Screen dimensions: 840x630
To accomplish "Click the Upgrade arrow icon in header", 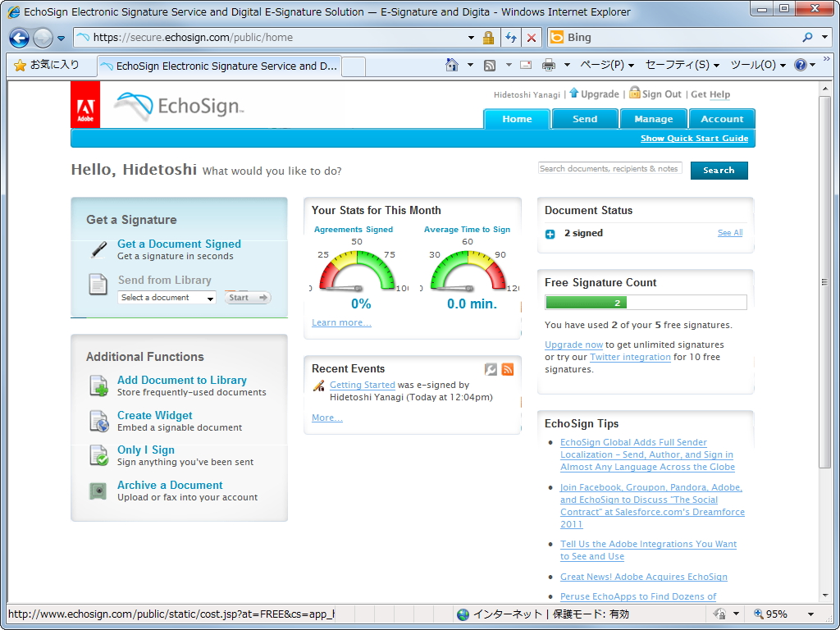I will 573,93.
